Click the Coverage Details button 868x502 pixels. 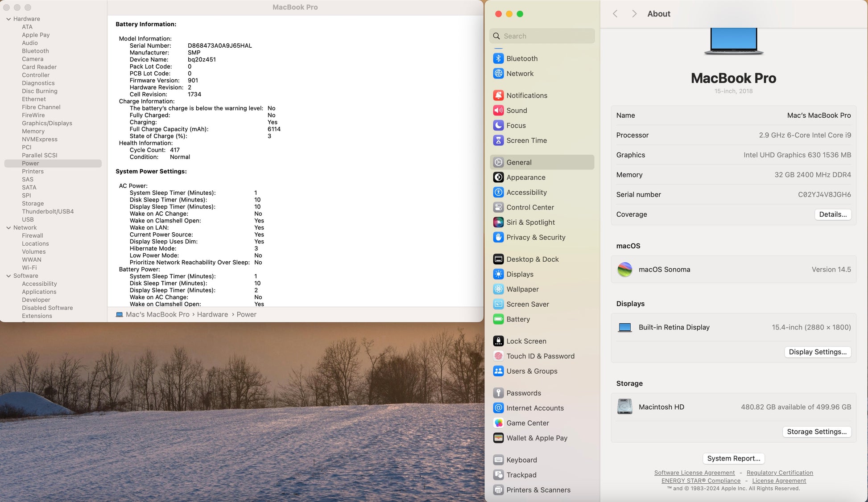coord(832,214)
